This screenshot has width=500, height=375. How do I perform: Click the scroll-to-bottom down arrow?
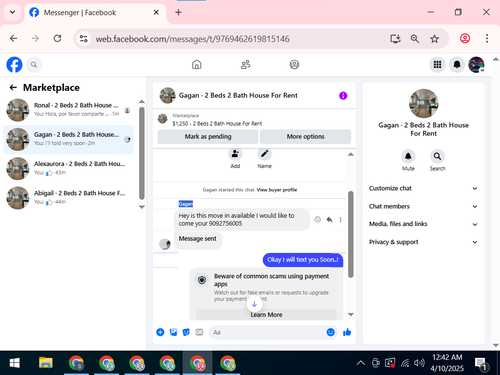pos(254,304)
